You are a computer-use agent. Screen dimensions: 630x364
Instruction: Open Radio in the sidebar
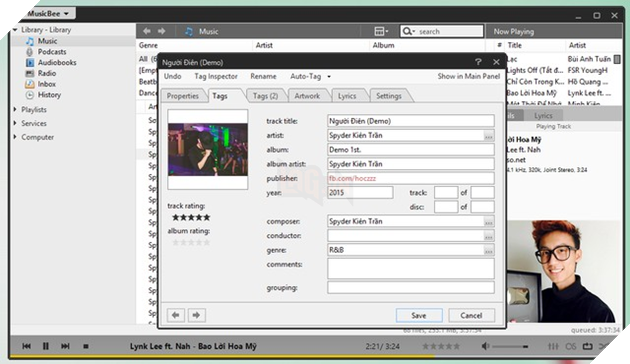47,74
